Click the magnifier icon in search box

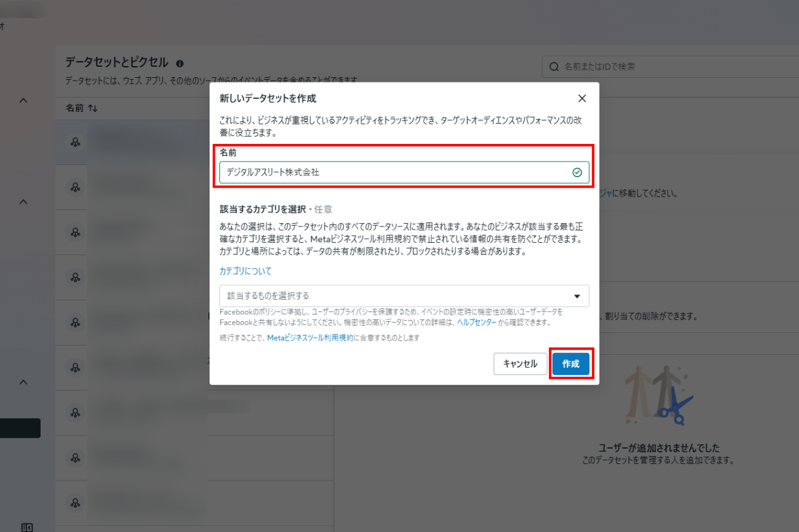[554, 67]
